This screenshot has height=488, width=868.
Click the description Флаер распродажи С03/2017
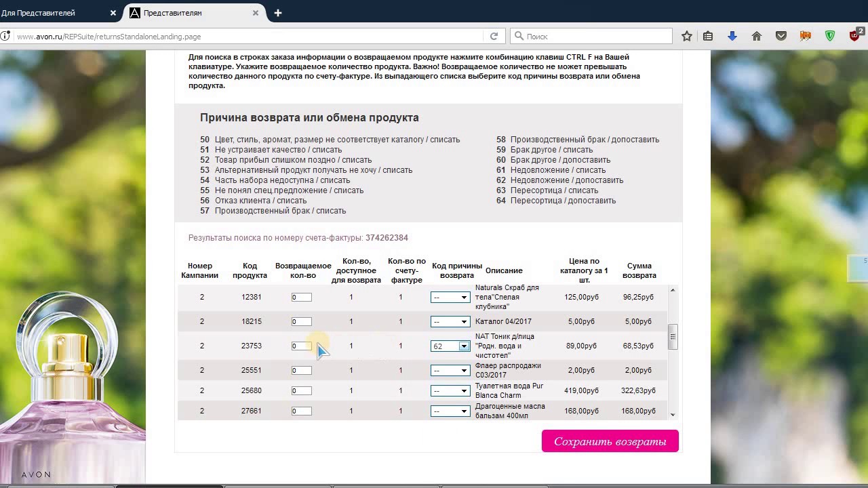pyautogui.click(x=508, y=371)
